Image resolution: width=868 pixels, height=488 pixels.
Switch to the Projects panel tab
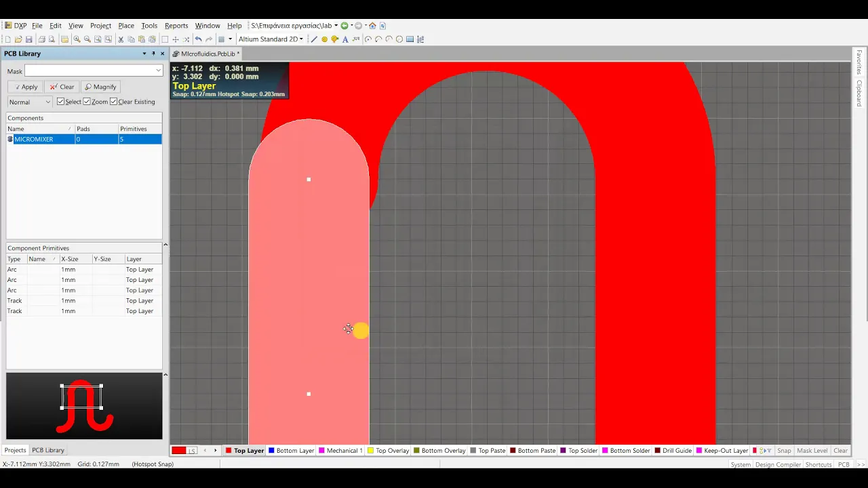(15, 450)
